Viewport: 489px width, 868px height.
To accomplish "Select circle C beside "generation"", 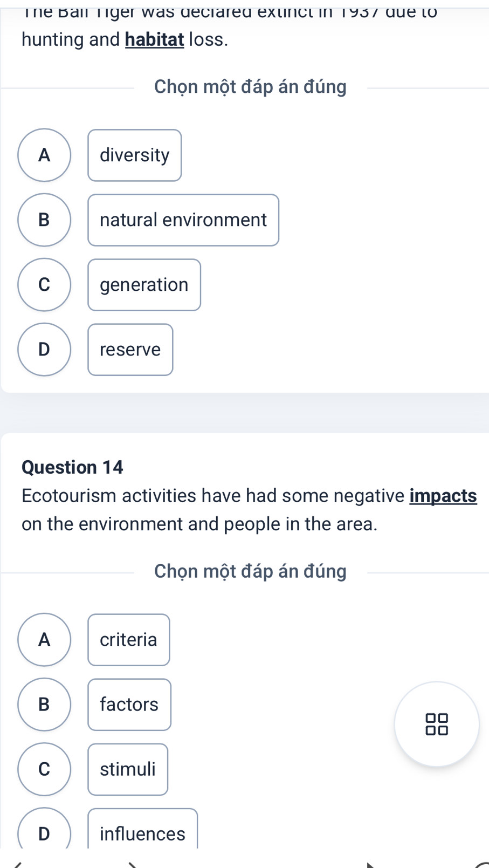I will coord(44,285).
